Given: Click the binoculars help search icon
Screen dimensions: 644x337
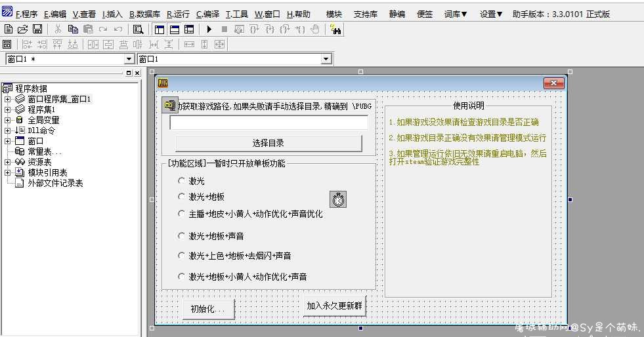Looking at the screenshot, I should tap(335, 29).
